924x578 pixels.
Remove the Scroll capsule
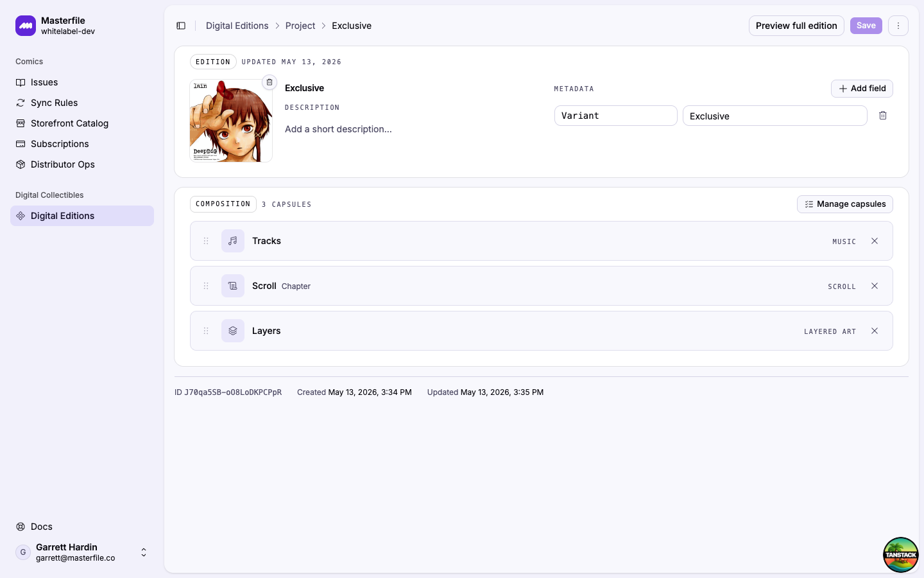875,286
